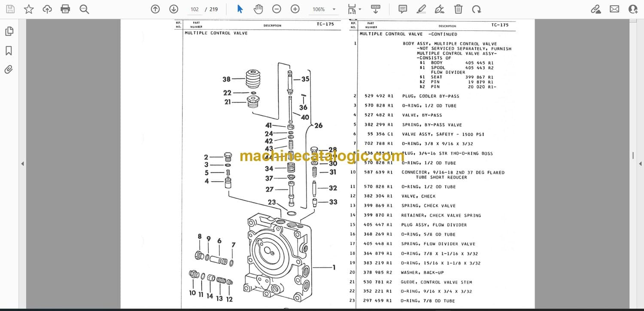Click part number '702 788 R1'
The width and height of the screenshot is (644, 311).
pos(379,144)
